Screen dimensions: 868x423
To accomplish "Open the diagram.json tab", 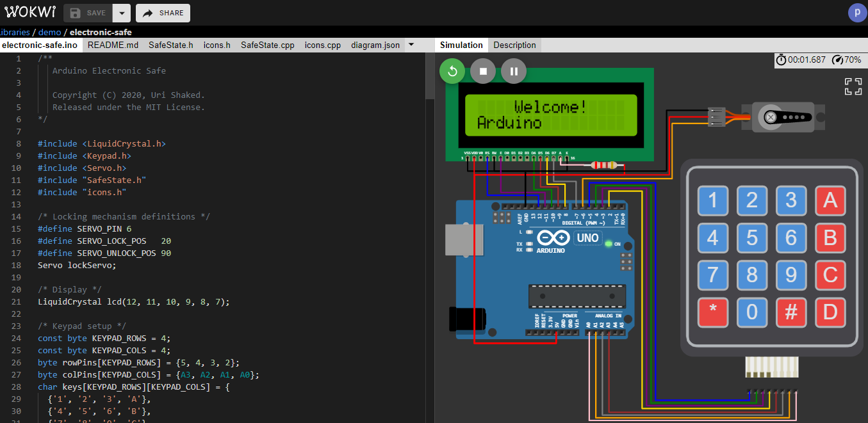I will pyautogui.click(x=375, y=45).
